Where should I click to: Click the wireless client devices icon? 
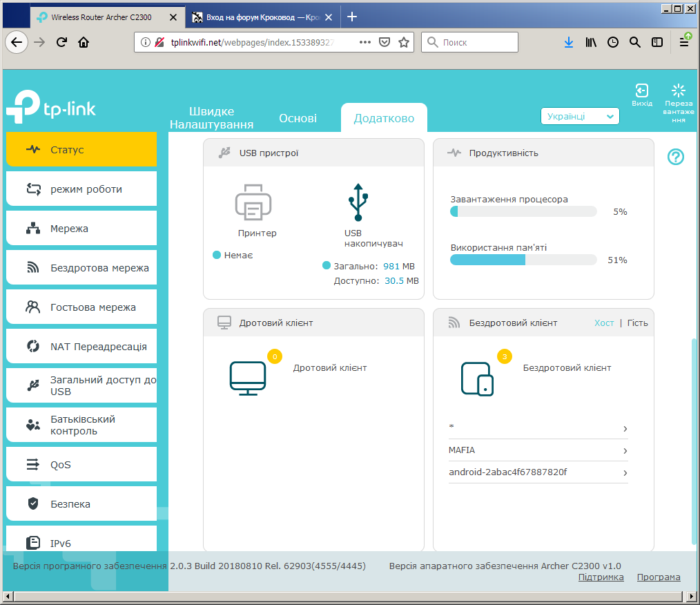point(477,379)
